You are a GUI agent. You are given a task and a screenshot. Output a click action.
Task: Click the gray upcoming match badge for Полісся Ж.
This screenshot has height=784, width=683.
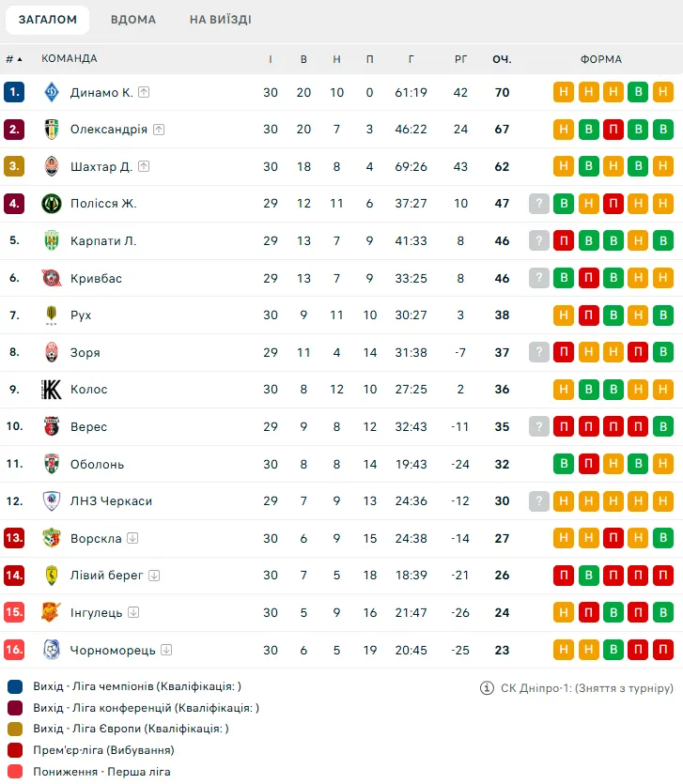tap(539, 204)
